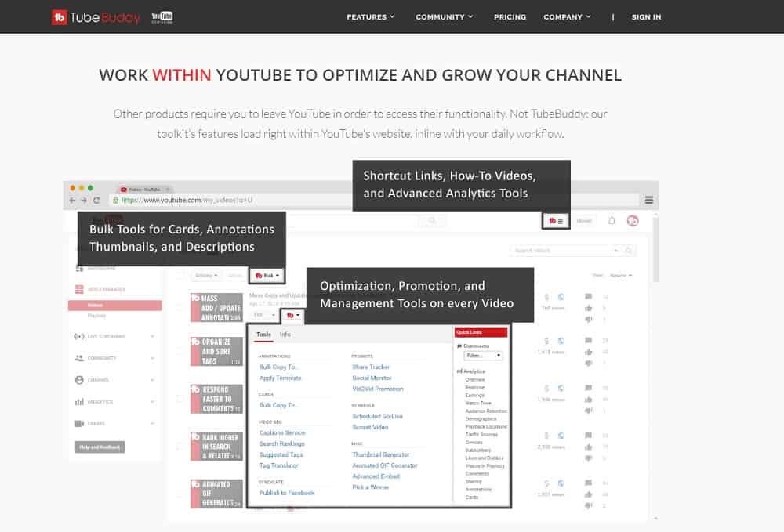Click the TubeBuddy account avatar
The width and height of the screenshot is (784, 532).
633,221
